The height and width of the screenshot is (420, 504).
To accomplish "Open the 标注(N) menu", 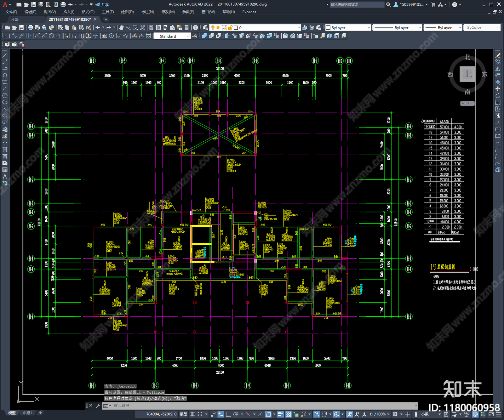I will pyautogui.click(x=147, y=12).
